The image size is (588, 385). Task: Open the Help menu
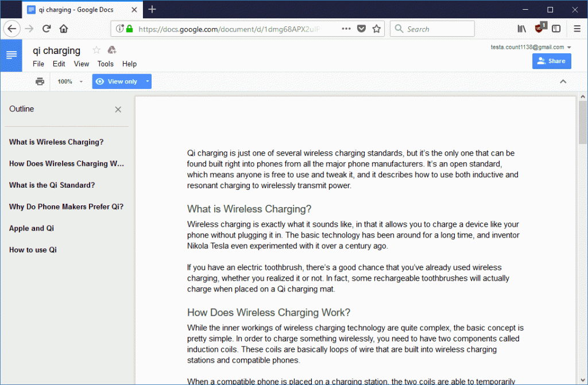129,64
